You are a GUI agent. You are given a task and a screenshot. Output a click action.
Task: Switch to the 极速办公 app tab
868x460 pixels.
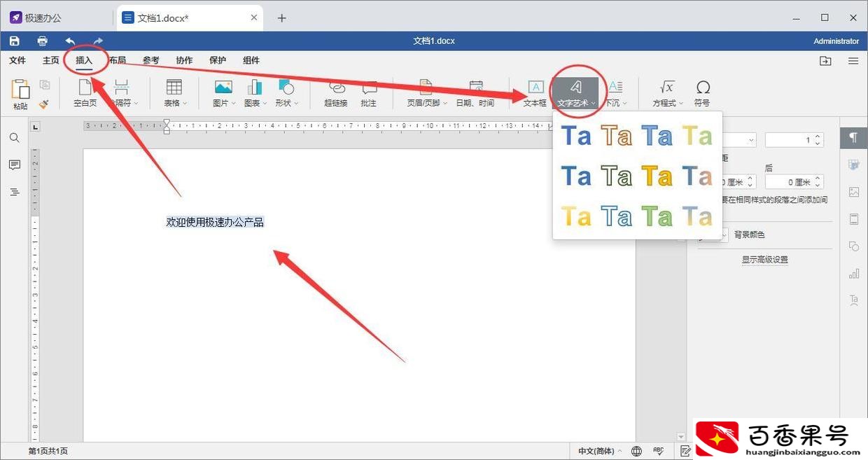36,18
